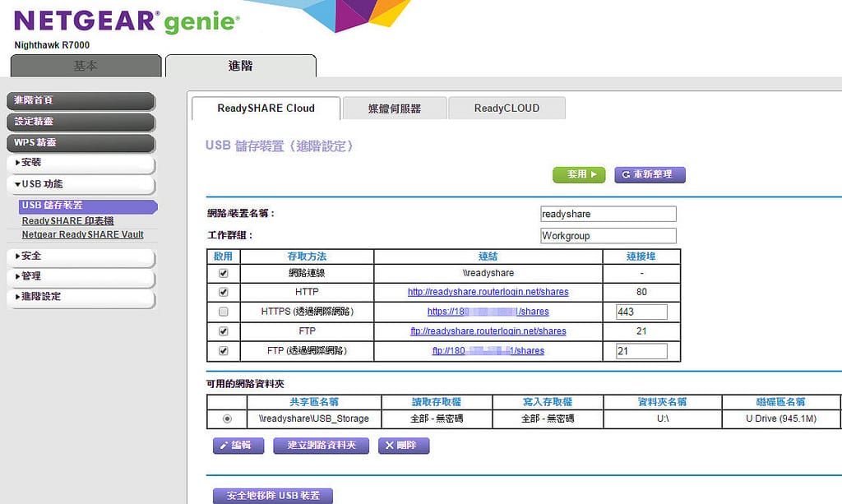
Task: Enable HTTPS (透過網際網路) checkbox
Action: tap(224, 312)
